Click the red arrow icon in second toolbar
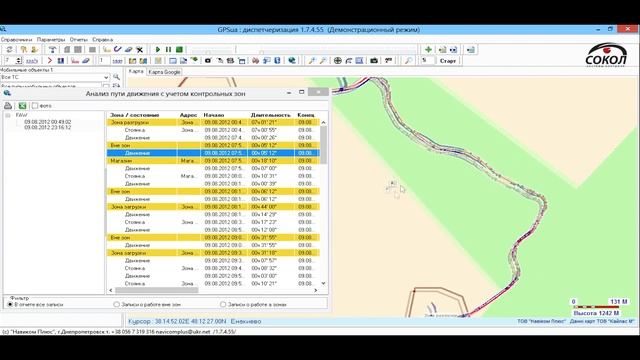 coord(50,60)
